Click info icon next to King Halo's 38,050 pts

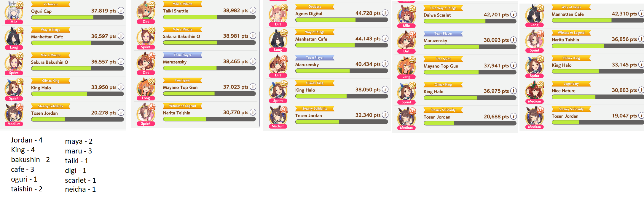[x=385, y=89]
